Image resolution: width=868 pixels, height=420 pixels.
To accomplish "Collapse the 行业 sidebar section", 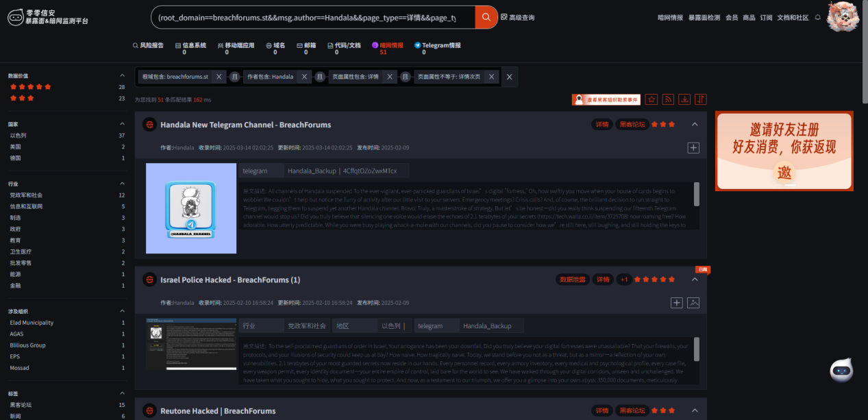I will [x=123, y=184].
